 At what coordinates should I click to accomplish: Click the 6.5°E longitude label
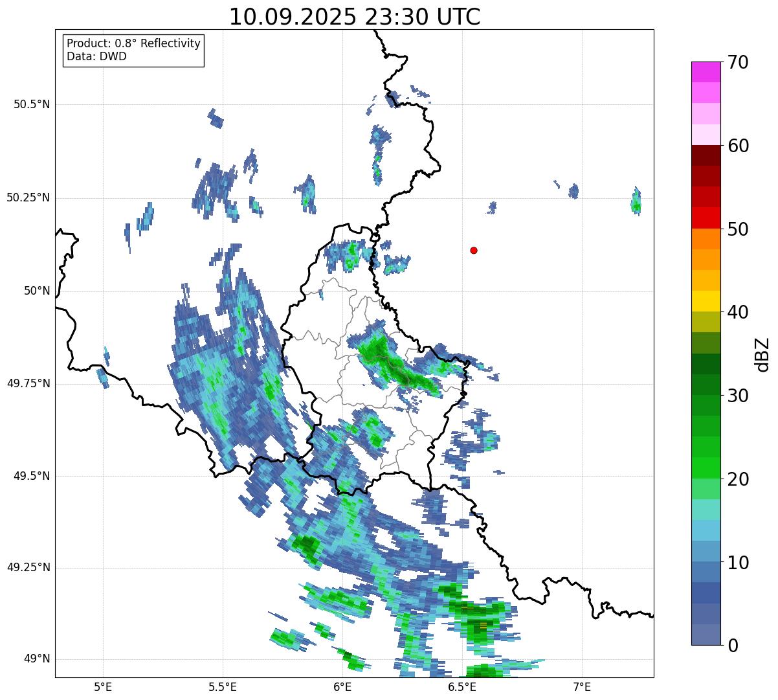462,686
